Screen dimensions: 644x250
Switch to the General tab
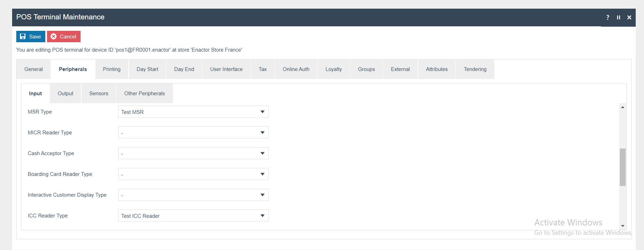pyautogui.click(x=34, y=69)
